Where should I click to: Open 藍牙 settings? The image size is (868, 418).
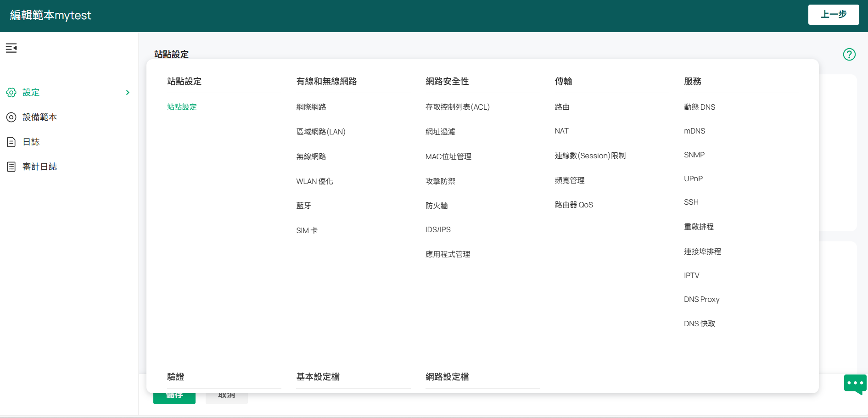pos(304,206)
